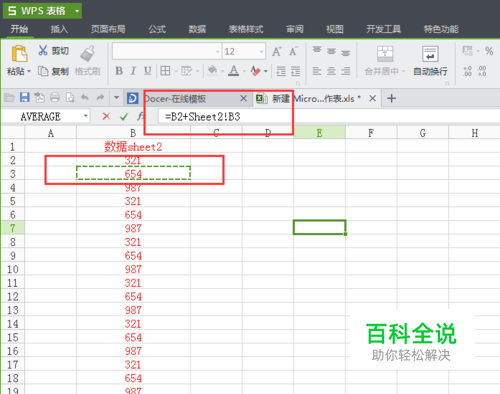Viewport: 500px width, 394px height.
Task: Open the 开始 ribbon tab
Action: tap(19, 29)
